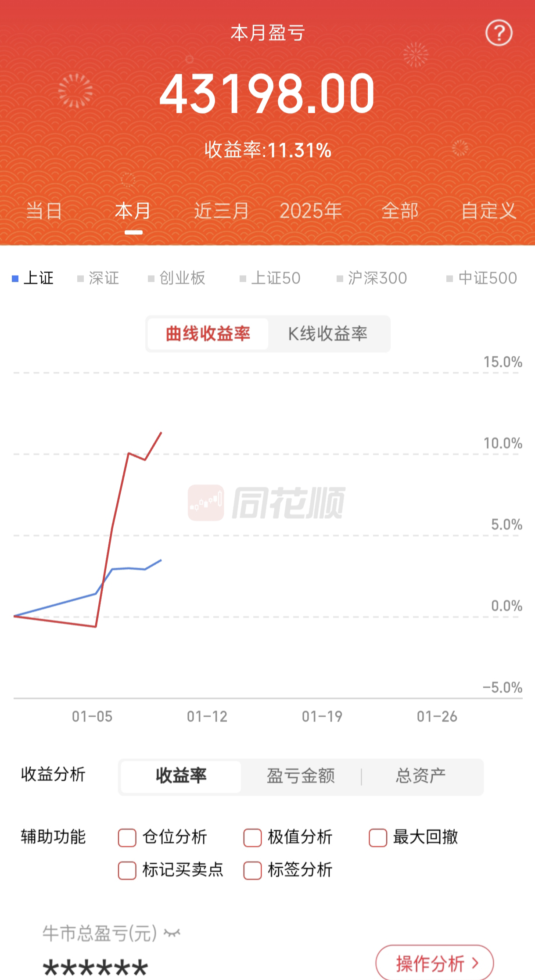535x980 pixels.
Task: Open 操作分析 with the arrow
Action: point(434,963)
